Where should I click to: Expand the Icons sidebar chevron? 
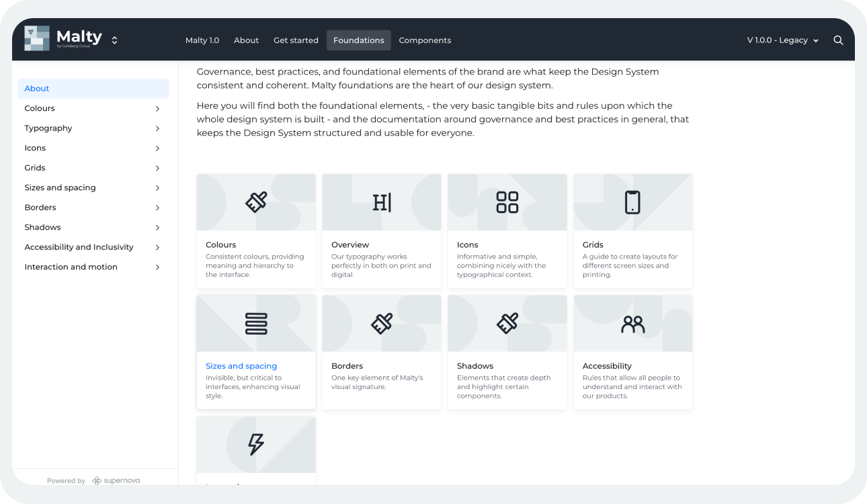tap(157, 148)
